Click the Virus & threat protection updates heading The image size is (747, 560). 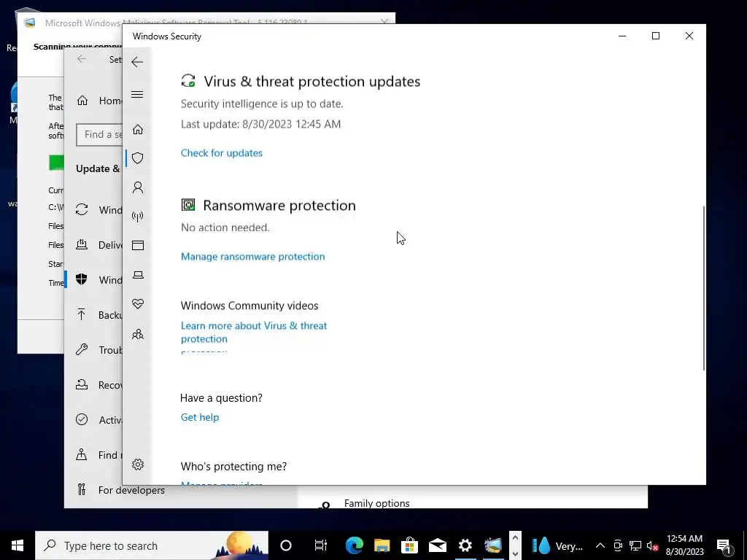tap(312, 82)
